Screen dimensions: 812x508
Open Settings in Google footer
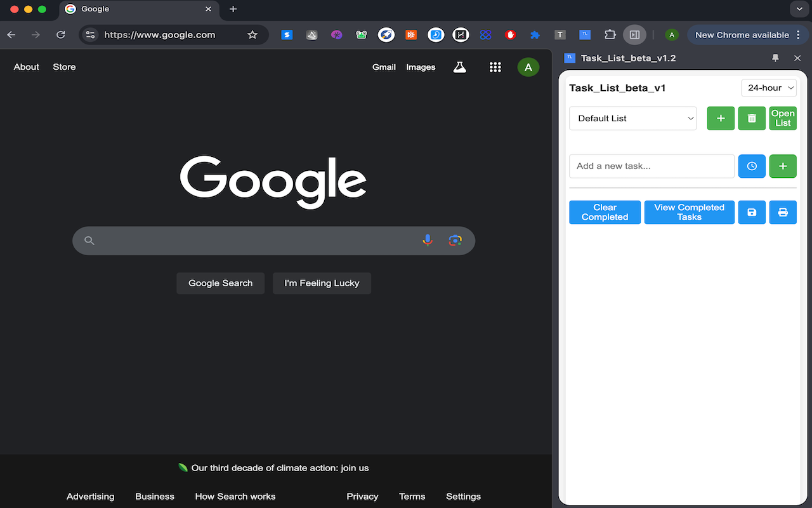point(463,497)
